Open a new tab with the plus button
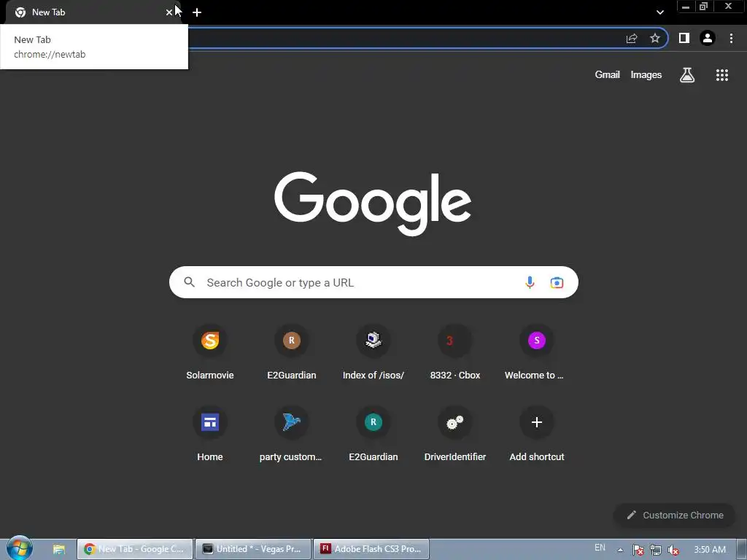This screenshot has height=560, width=747. [x=197, y=12]
